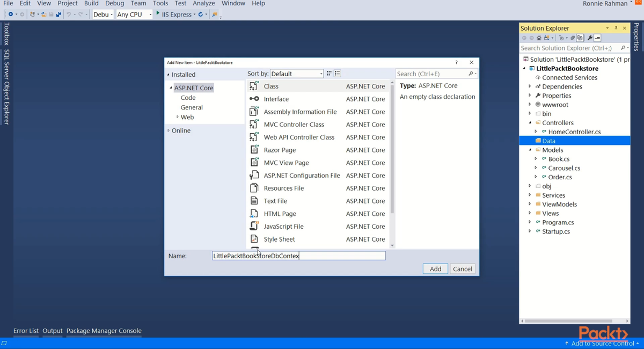Image resolution: width=644 pixels, height=349 pixels.
Task: Select the General category
Action: pyautogui.click(x=192, y=107)
